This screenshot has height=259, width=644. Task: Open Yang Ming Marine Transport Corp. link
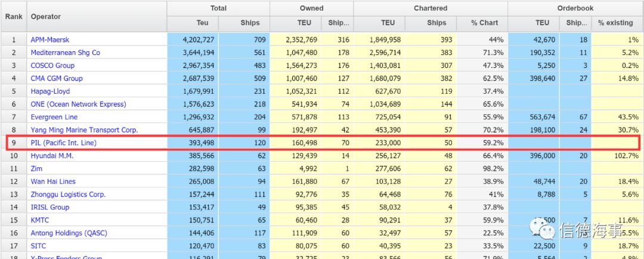click(x=84, y=130)
